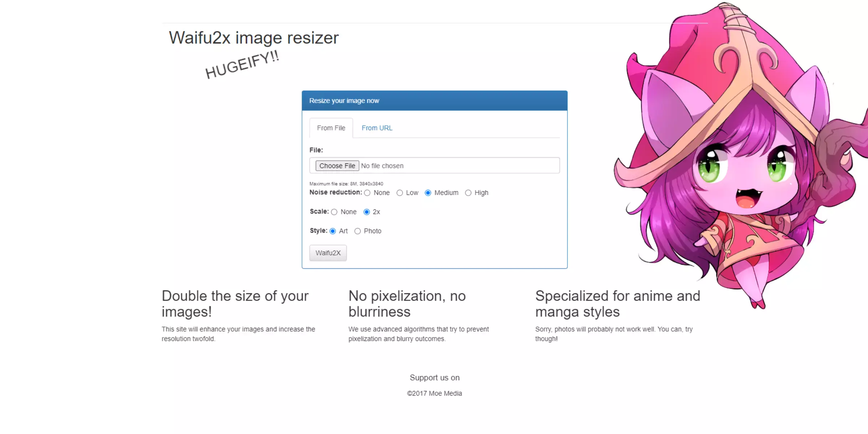Click the Support us on link
The image size is (868, 434).
(x=435, y=377)
